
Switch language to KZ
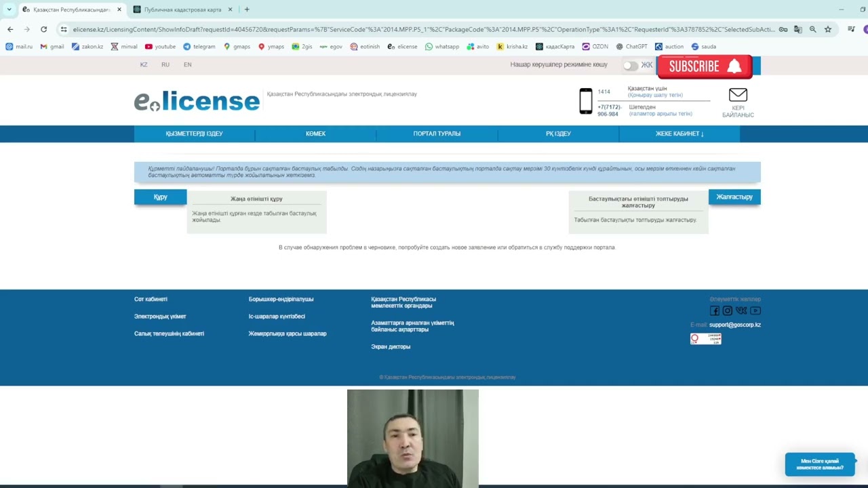click(144, 64)
